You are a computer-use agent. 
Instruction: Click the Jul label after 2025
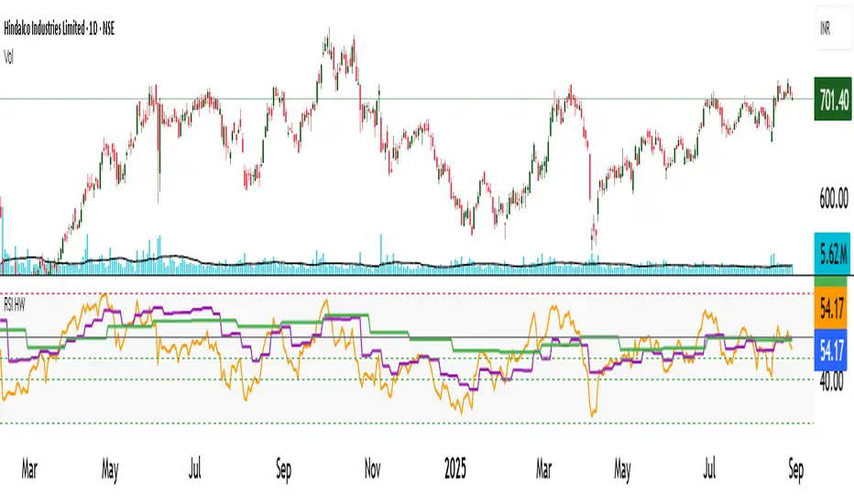point(708,469)
